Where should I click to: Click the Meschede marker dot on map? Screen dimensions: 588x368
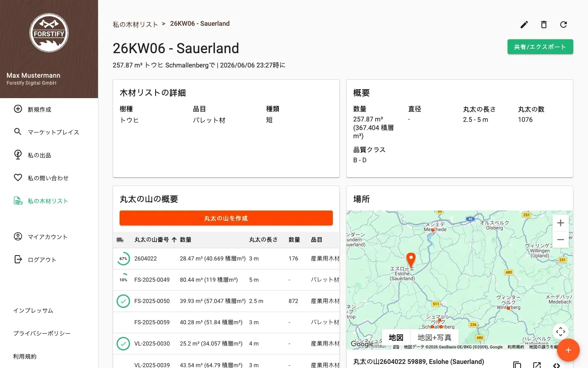pos(432,230)
